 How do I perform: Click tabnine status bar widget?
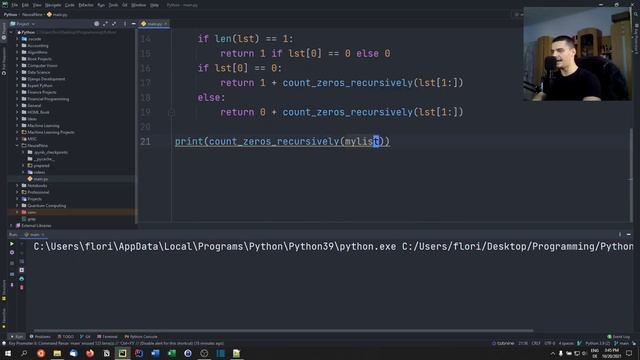pos(503,343)
